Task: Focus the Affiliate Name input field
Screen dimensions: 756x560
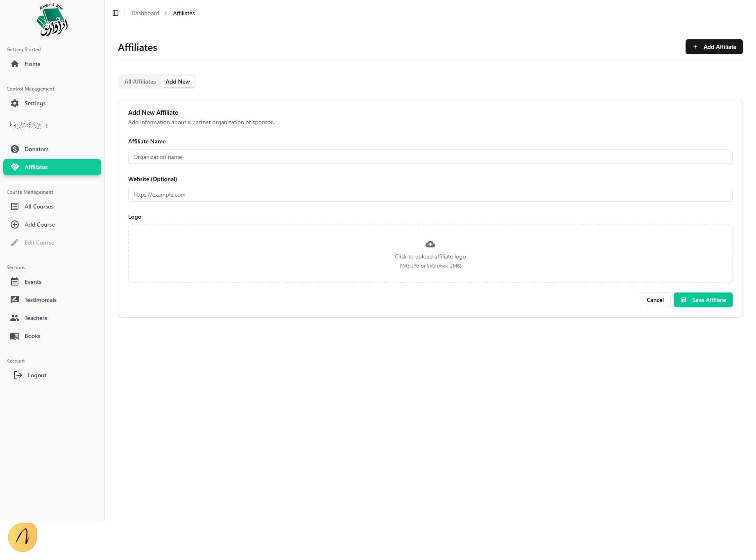Action: (x=430, y=157)
